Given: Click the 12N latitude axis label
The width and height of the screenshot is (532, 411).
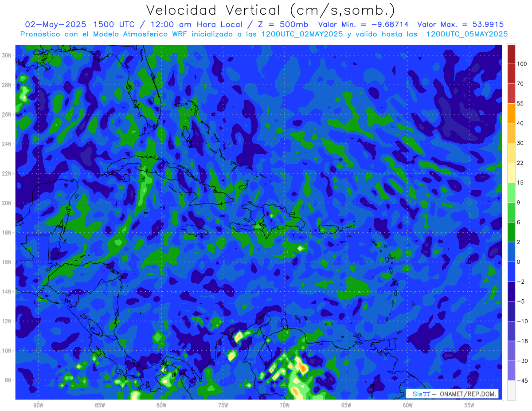Looking at the screenshot, I should coord(7,321).
